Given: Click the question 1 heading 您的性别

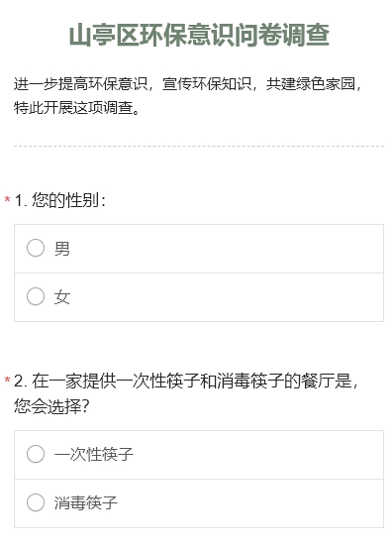Looking at the screenshot, I should pyautogui.click(x=60, y=200).
